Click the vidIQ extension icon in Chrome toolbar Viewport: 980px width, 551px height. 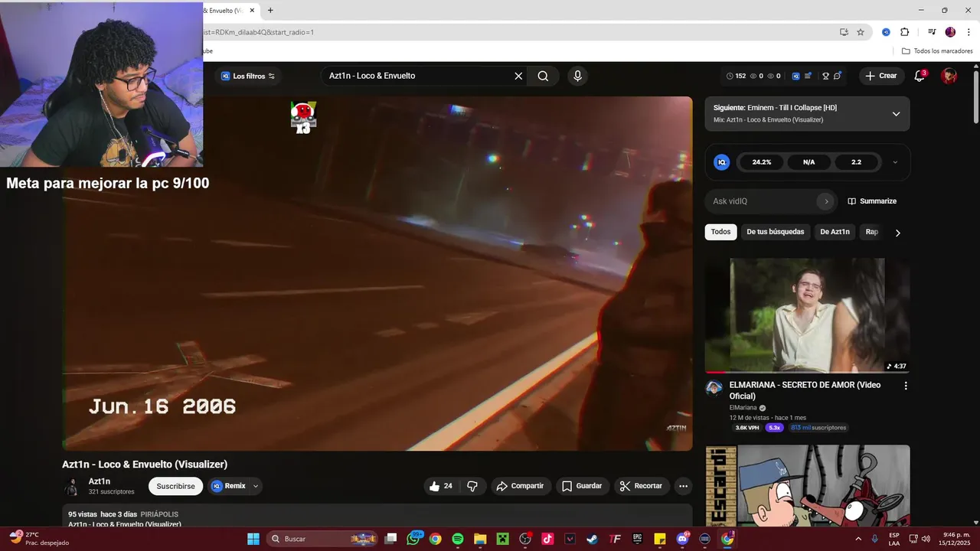pos(886,32)
